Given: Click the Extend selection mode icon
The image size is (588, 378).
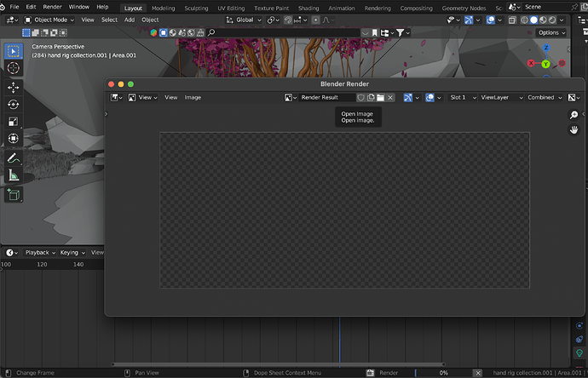Looking at the screenshot, I should [x=36, y=33].
